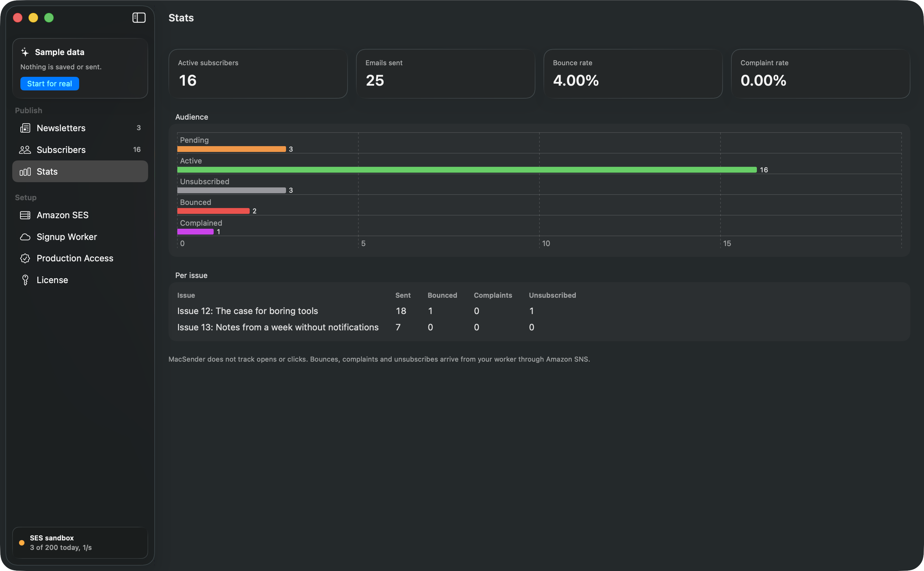The image size is (924, 571).
Task: Click the Signup Worker cloud icon
Action: coord(25,237)
